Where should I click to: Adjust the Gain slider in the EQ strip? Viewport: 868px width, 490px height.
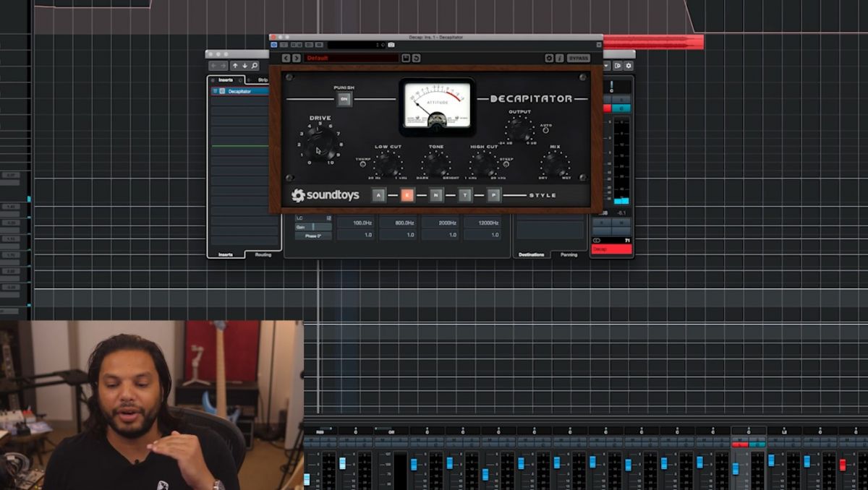pyautogui.click(x=315, y=226)
